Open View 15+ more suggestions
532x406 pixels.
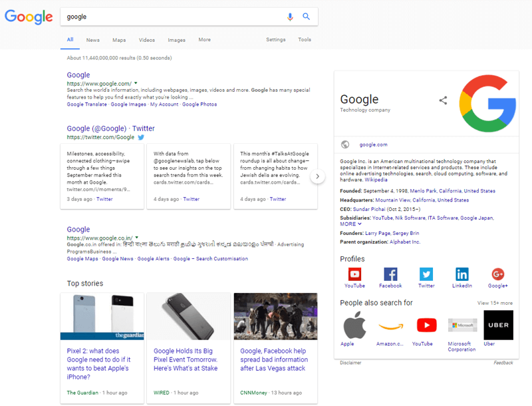click(495, 302)
